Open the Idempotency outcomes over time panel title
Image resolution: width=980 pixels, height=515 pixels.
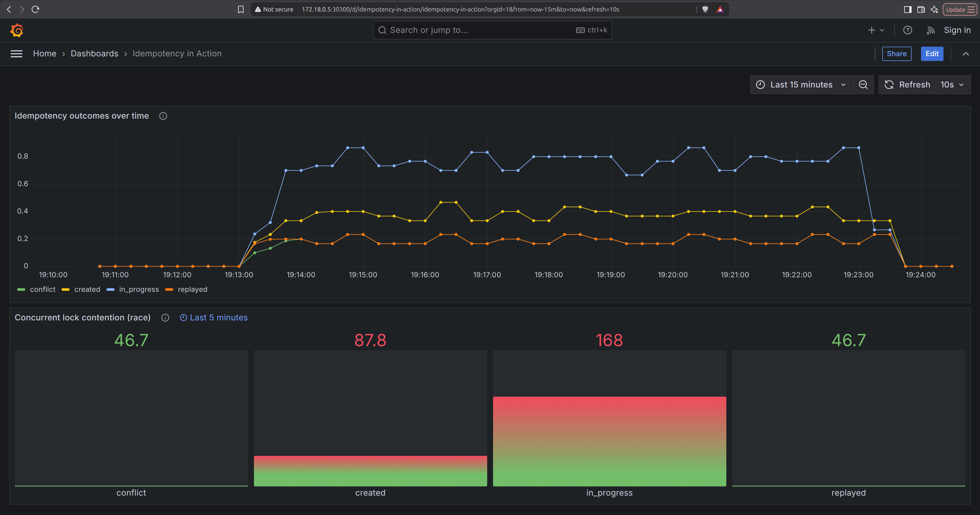pyautogui.click(x=82, y=116)
